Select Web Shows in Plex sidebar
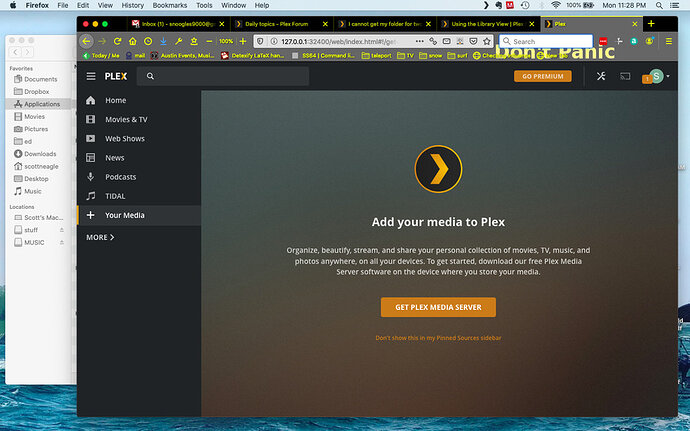This screenshot has height=431, width=690. pos(139,139)
